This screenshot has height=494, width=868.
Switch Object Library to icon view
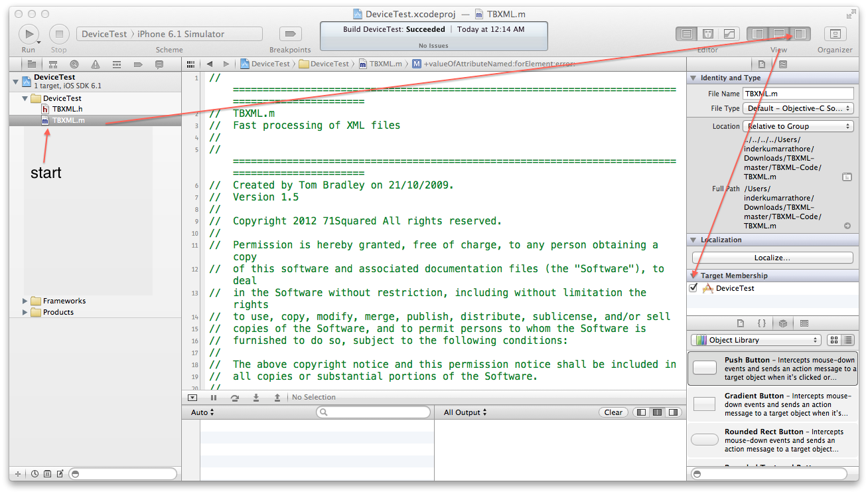835,340
